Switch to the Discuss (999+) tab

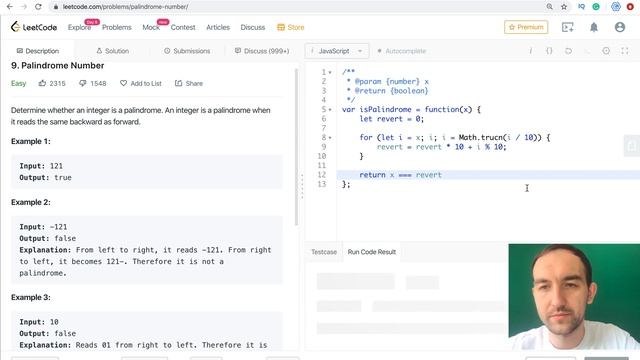(x=262, y=51)
